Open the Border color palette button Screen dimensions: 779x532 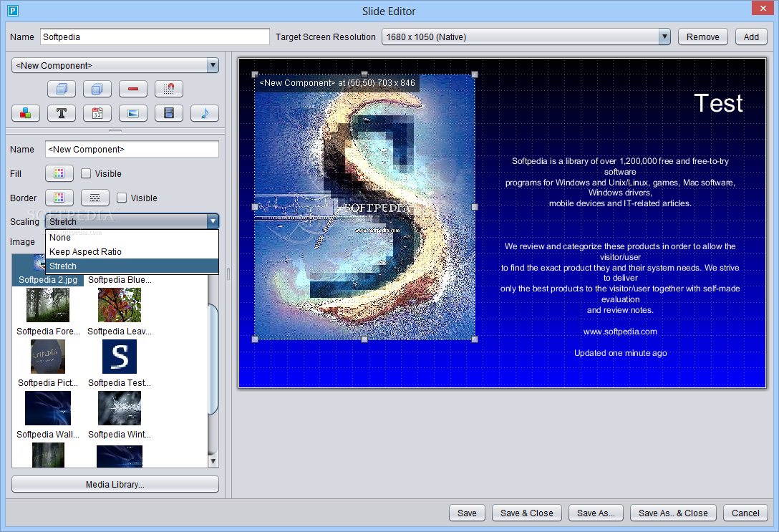[59, 198]
